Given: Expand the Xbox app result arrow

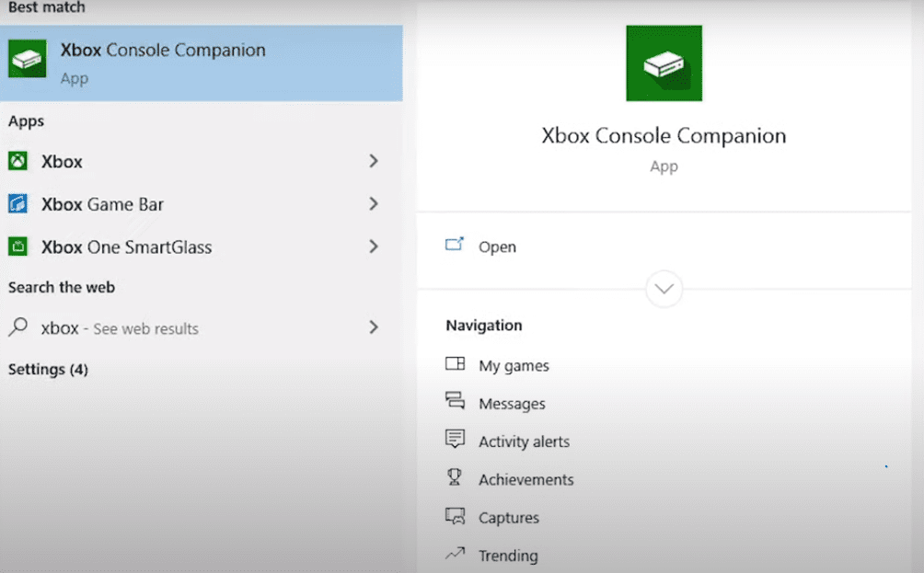Looking at the screenshot, I should coord(374,161).
